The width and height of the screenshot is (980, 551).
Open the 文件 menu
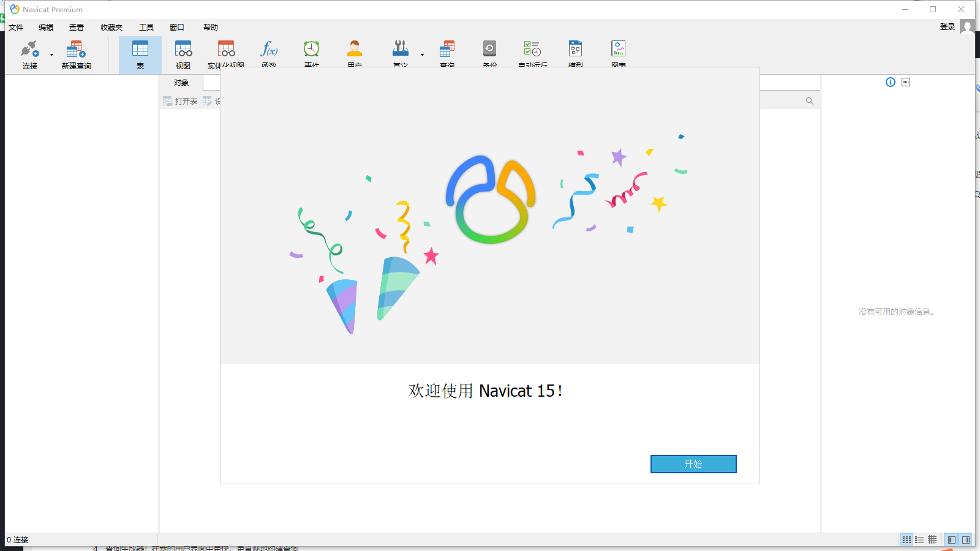pos(16,27)
